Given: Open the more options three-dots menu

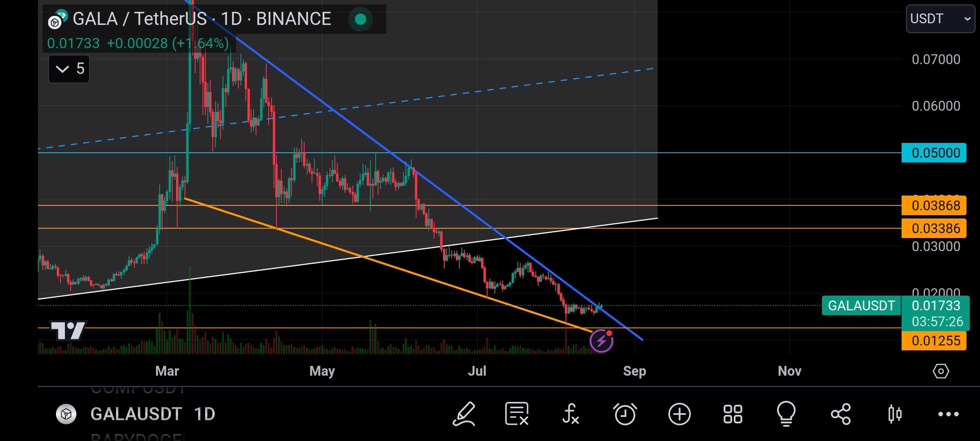Looking at the screenshot, I should (949, 414).
